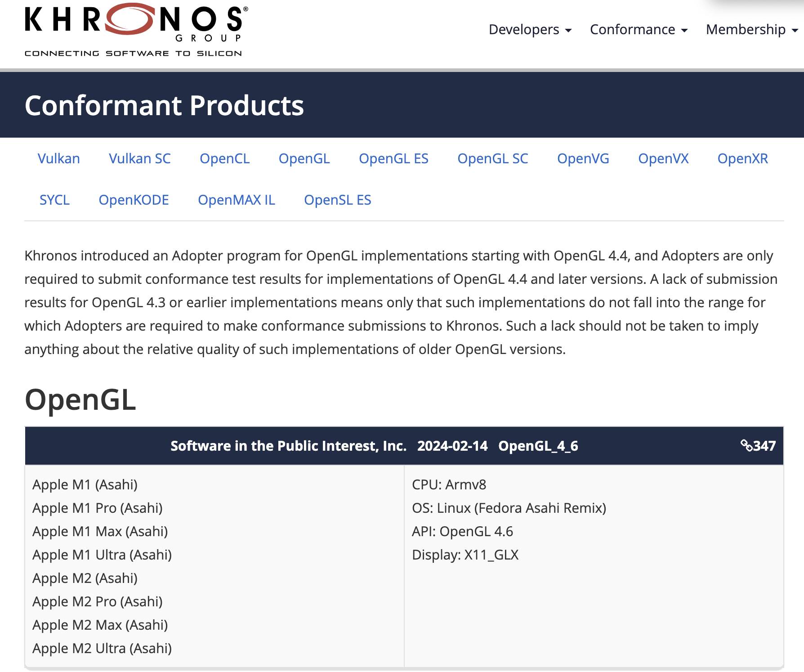
Task: Click the OpenGL_4_6 version label
Action: 538,446
